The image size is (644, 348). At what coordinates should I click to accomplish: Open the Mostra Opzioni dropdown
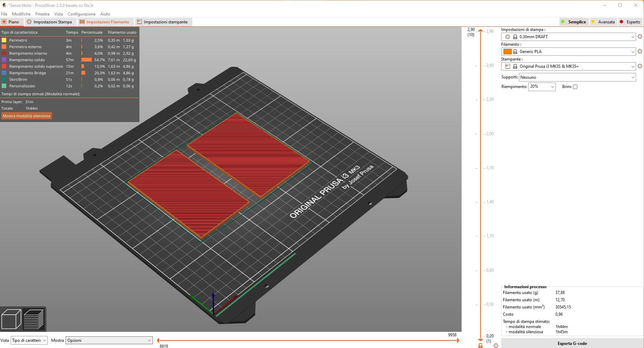(x=109, y=340)
